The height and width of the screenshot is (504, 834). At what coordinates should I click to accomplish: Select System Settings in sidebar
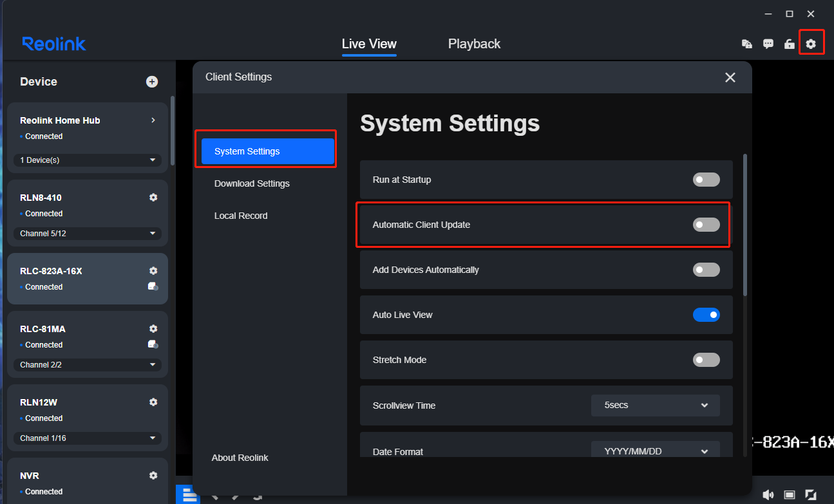268,151
